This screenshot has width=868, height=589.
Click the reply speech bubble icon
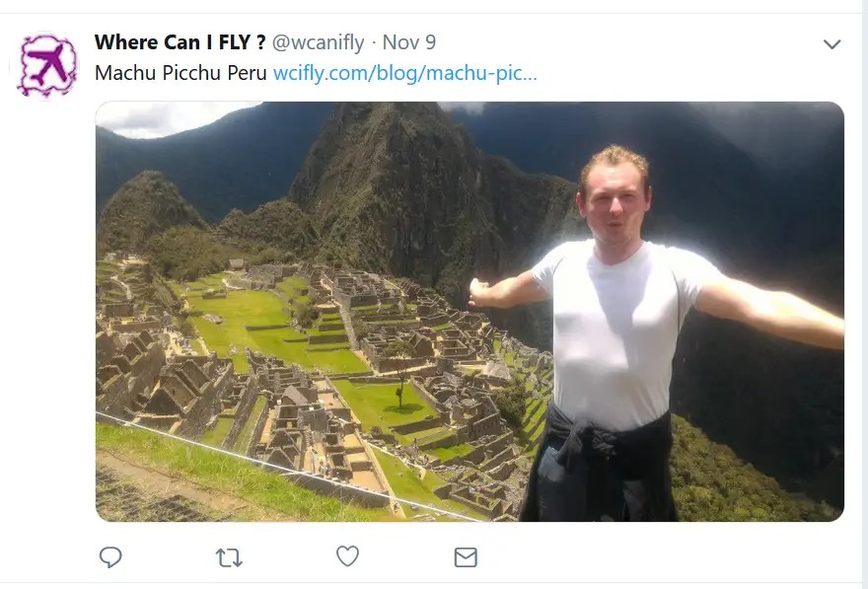tap(110, 556)
